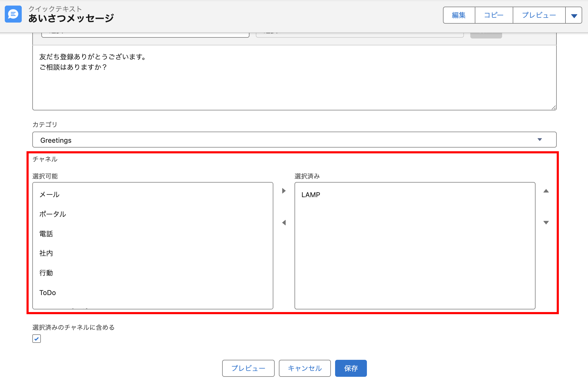Select ToDo in available channels list
This screenshot has height=389, width=588.
pos(48,293)
